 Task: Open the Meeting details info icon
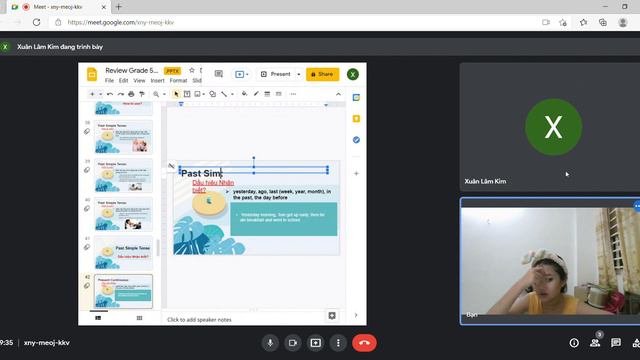[x=574, y=343]
